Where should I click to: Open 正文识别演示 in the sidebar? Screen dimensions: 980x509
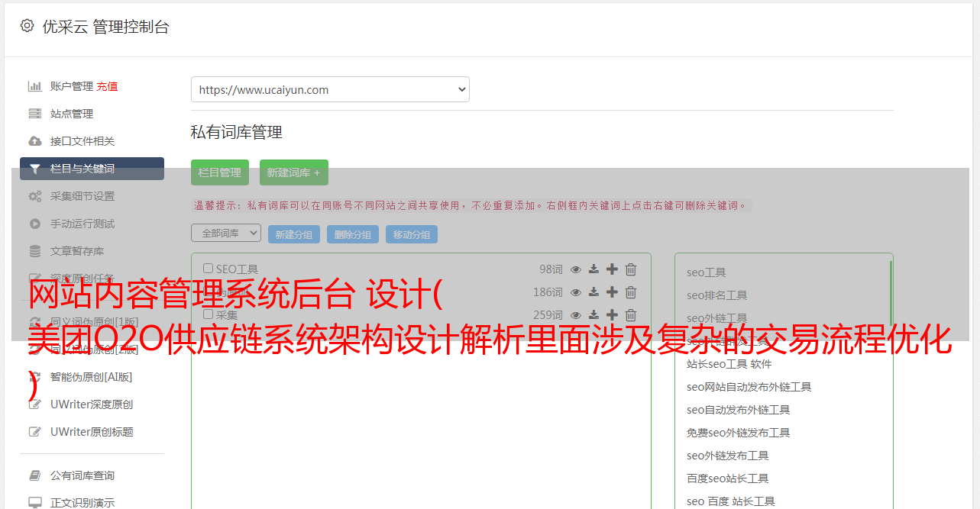point(82,503)
